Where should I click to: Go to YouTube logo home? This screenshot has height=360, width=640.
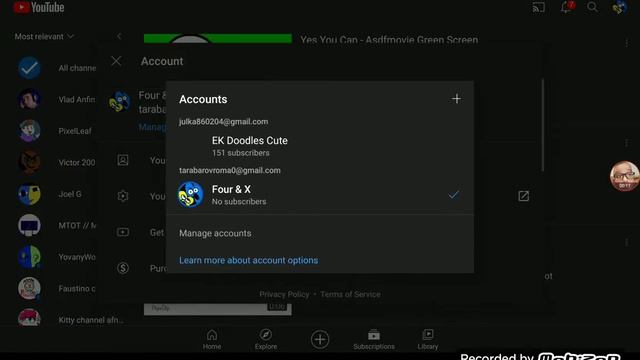pyautogui.click(x=39, y=7)
